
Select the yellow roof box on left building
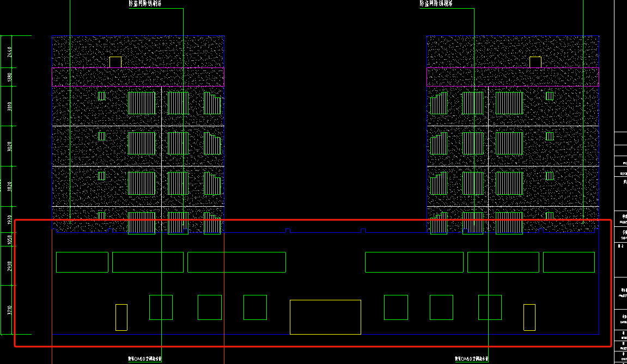[x=115, y=62]
